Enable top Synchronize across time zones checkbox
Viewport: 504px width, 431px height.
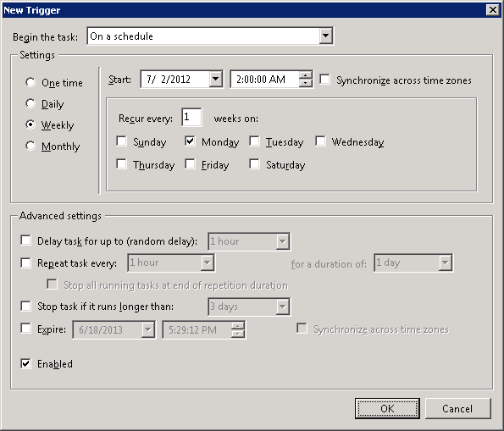click(324, 79)
